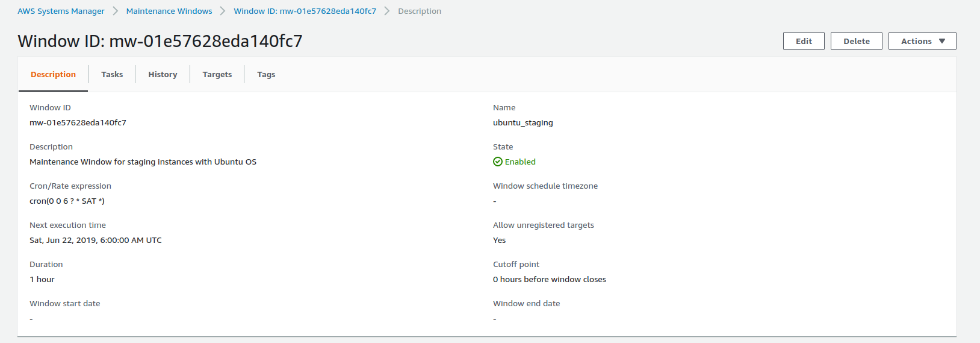The image size is (980, 343).
Task: Click the cron(0 0 6 ? * SAT *) expression
Action: (x=67, y=201)
